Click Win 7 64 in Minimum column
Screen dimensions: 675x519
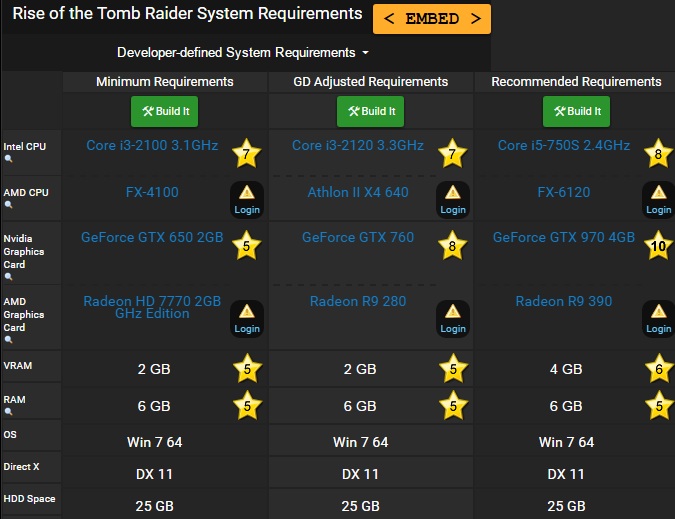point(155,442)
